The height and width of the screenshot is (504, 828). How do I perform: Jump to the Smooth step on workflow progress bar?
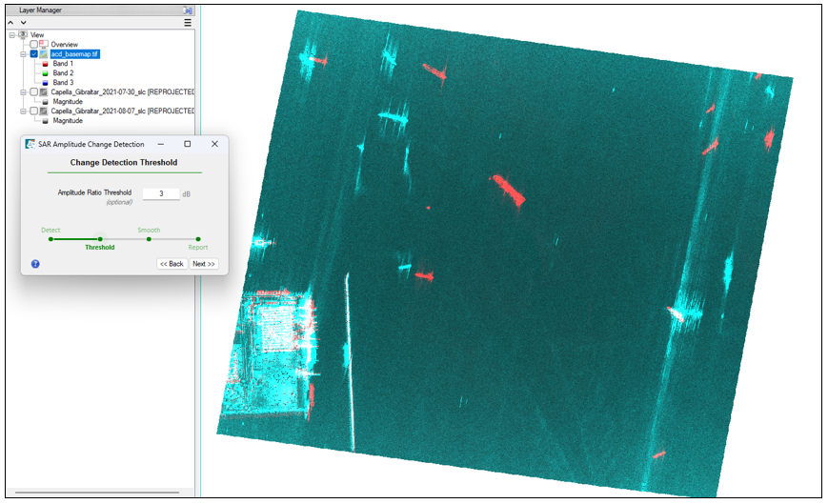point(149,239)
